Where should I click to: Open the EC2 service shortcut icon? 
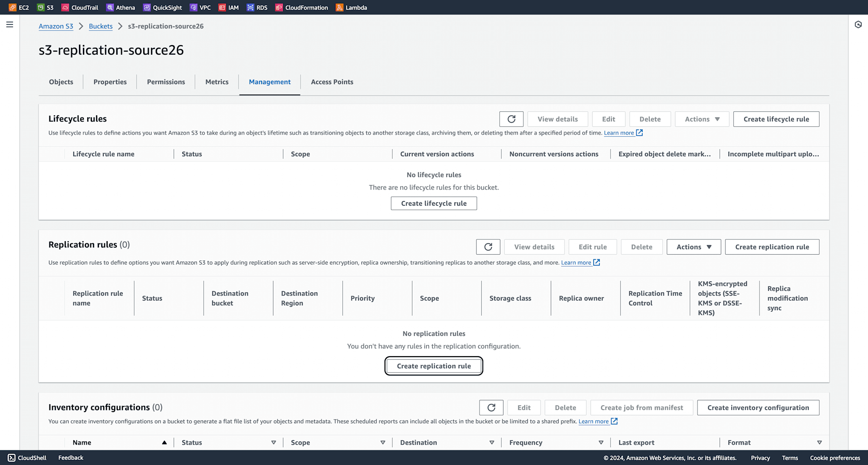coord(13,7)
